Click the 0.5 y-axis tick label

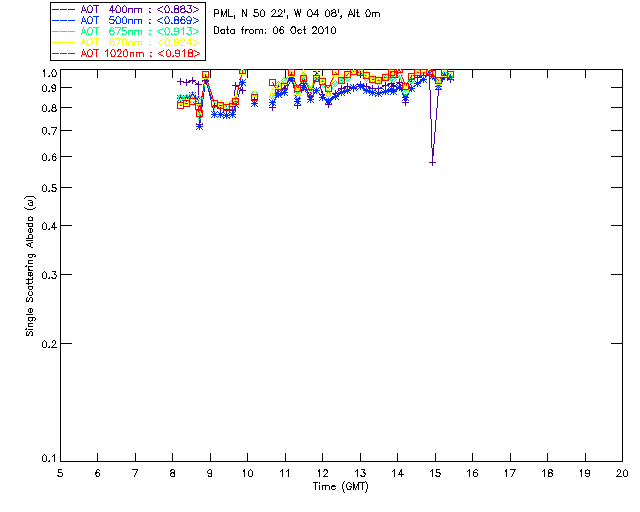click(49, 188)
